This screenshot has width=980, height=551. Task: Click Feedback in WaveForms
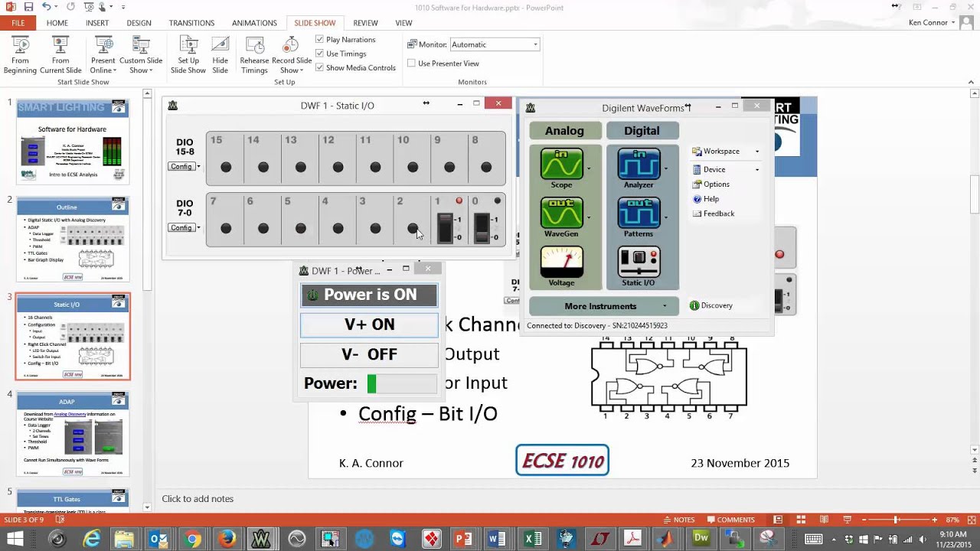pyautogui.click(x=714, y=214)
